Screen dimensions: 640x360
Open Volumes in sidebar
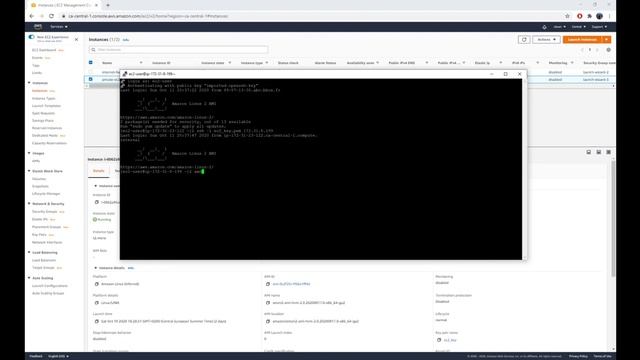point(39,179)
